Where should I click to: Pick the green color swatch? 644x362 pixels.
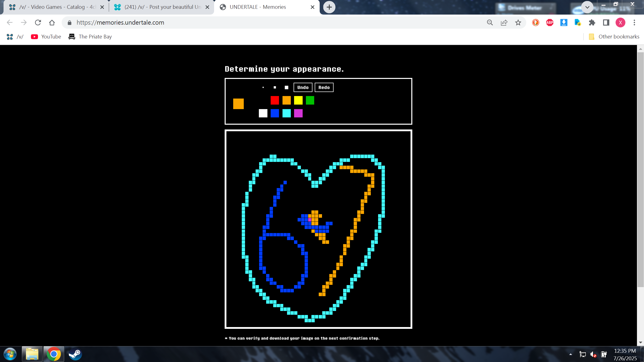(310, 100)
